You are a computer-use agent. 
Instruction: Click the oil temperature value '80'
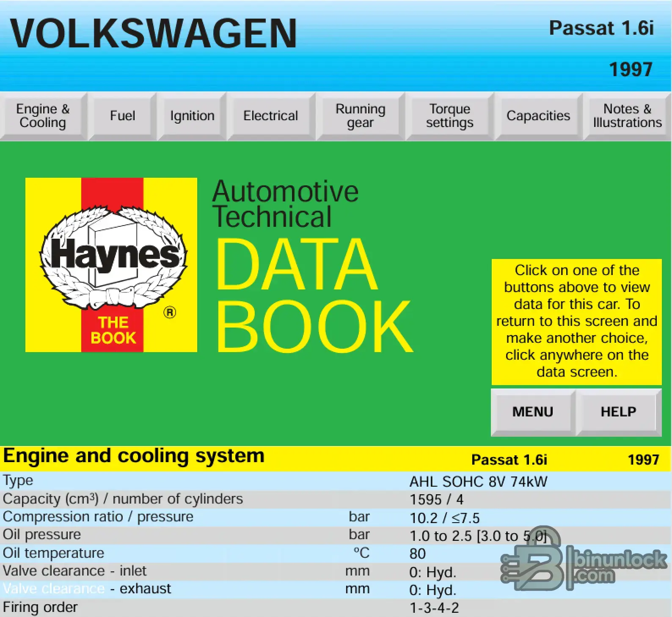tap(418, 554)
